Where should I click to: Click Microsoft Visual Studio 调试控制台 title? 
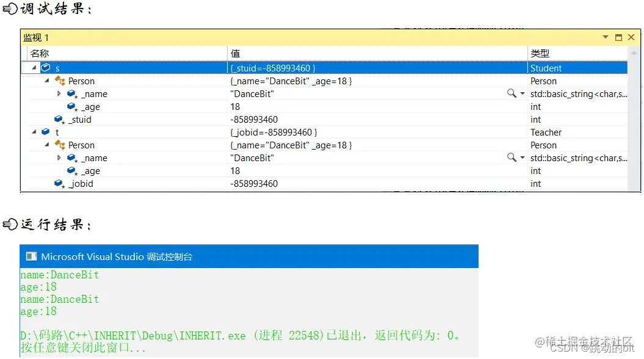point(117,256)
